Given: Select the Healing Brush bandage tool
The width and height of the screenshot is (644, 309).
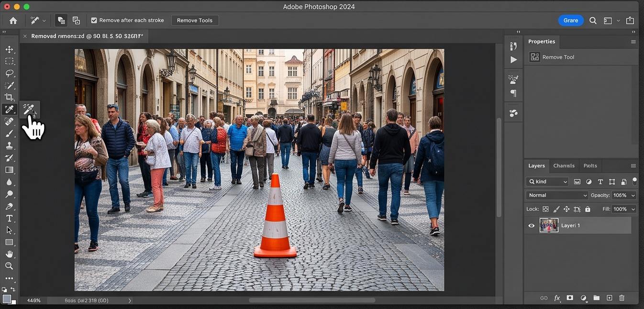Looking at the screenshot, I should coord(9,121).
